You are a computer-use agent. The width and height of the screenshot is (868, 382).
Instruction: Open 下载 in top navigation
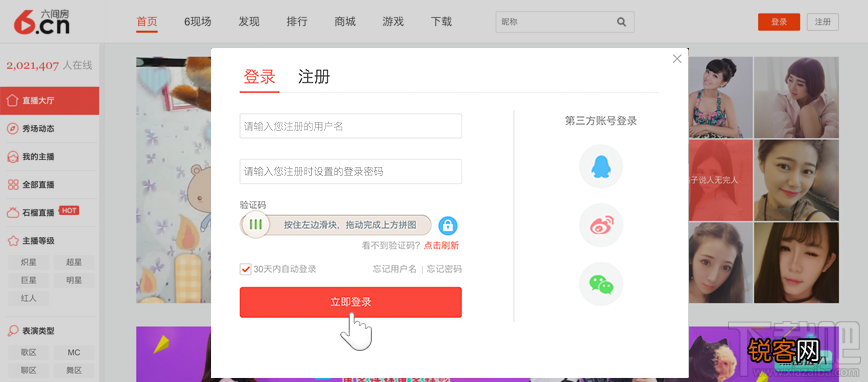pos(441,22)
